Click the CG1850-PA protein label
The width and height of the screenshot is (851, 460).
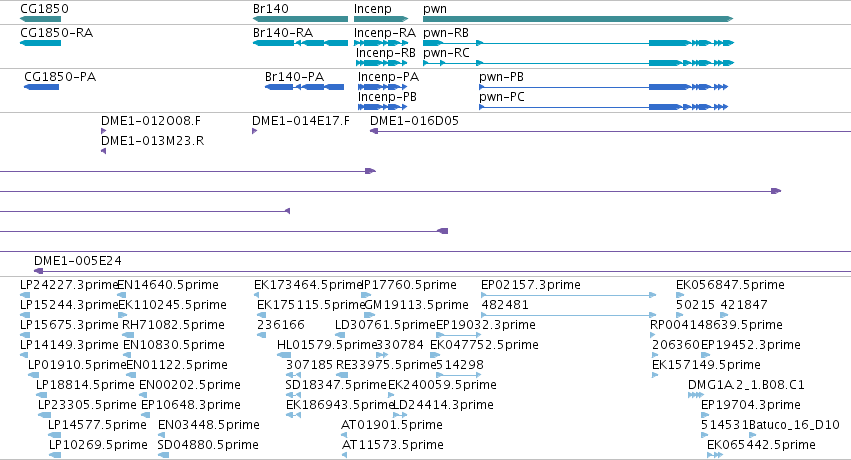click(60, 76)
